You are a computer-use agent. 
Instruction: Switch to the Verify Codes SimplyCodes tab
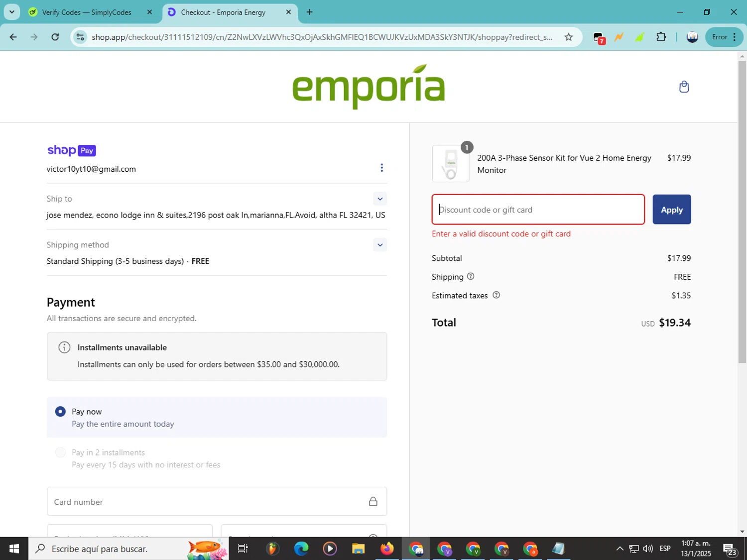coord(87,12)
